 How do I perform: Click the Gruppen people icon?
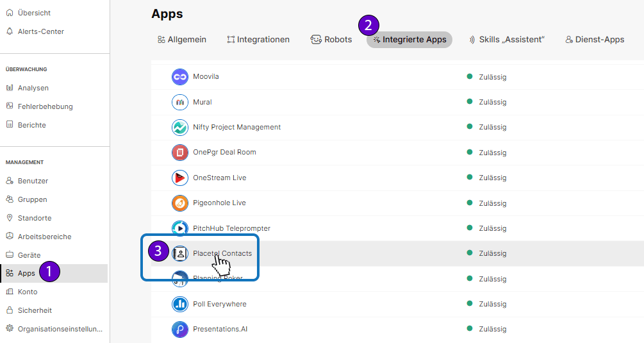pos(10,199)
